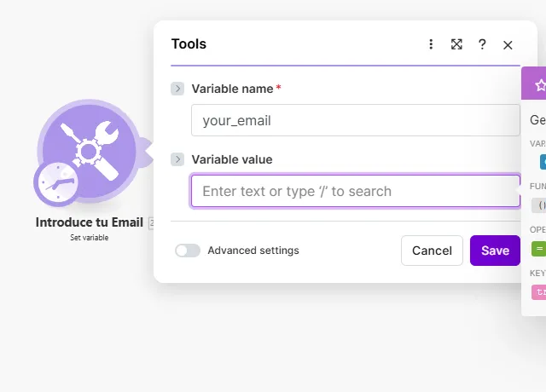Screen dimensions: 546x392
Task: Expand the Variable value chevron
Action: 177,159
